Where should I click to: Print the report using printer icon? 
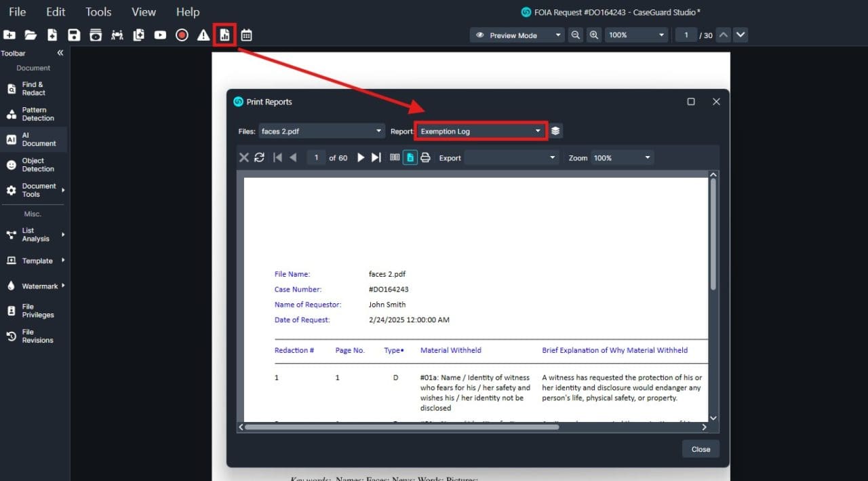pyautogui.click(x=426, y=157)
